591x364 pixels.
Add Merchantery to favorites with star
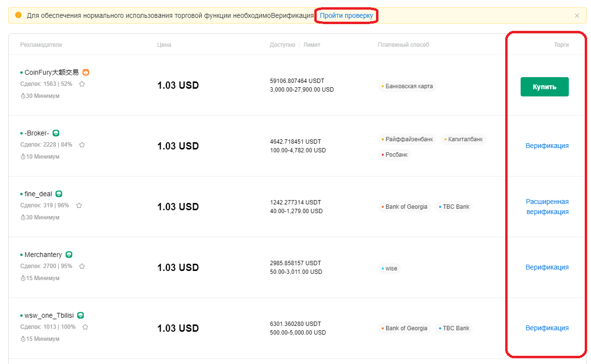(x=82, y=266)
